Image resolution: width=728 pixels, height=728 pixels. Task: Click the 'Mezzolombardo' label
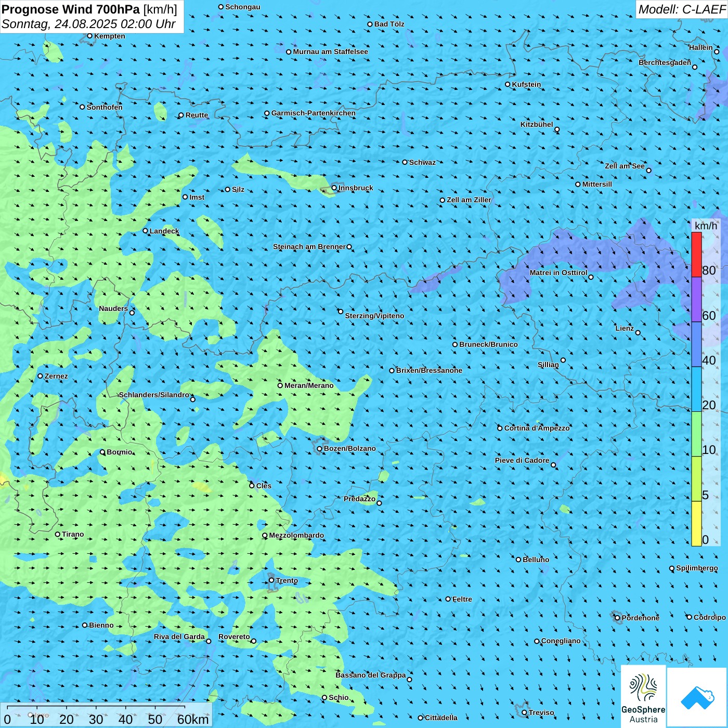(296, 535)
